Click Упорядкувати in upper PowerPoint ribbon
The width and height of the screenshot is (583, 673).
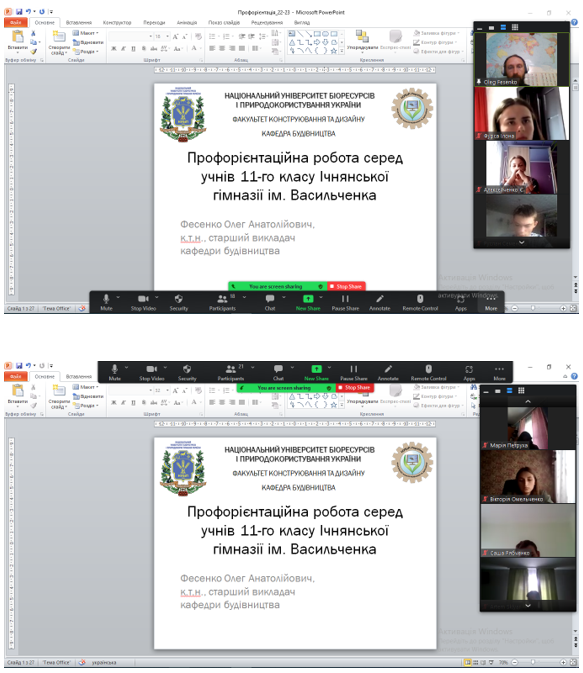pyautogui.click(x=362, y=40)
